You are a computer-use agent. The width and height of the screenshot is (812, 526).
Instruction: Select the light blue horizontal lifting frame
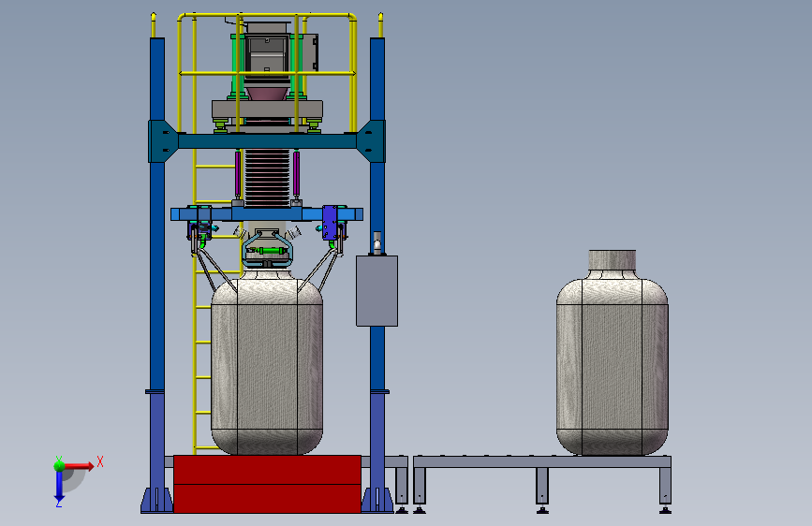coord(267,213)
